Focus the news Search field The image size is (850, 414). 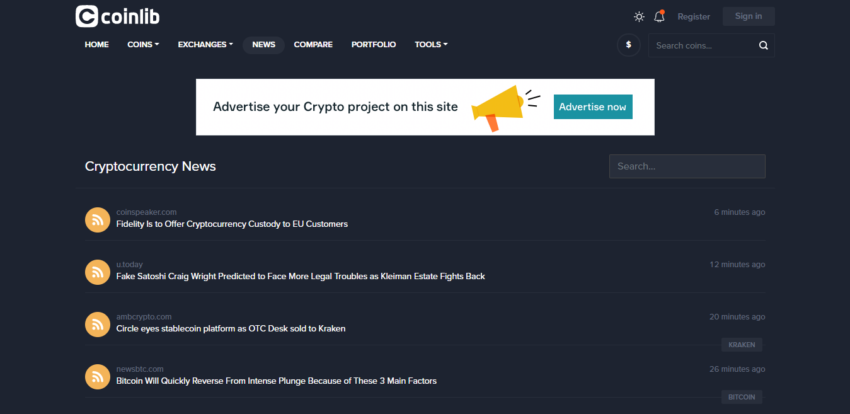point(687,166)
